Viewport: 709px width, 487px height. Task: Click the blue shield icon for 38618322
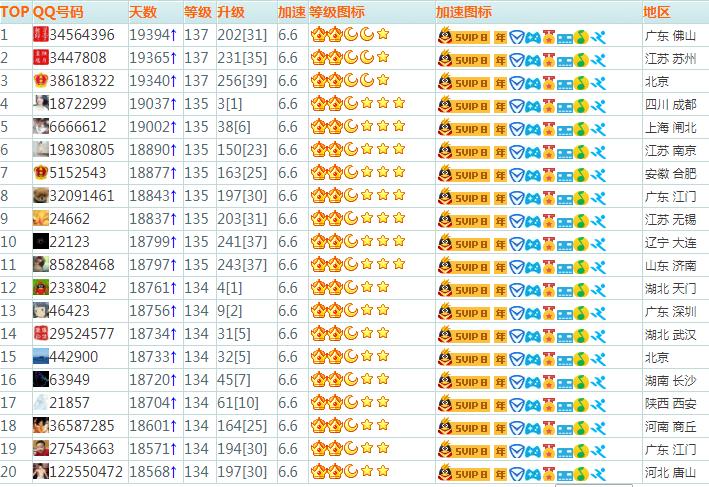(516, 83)
